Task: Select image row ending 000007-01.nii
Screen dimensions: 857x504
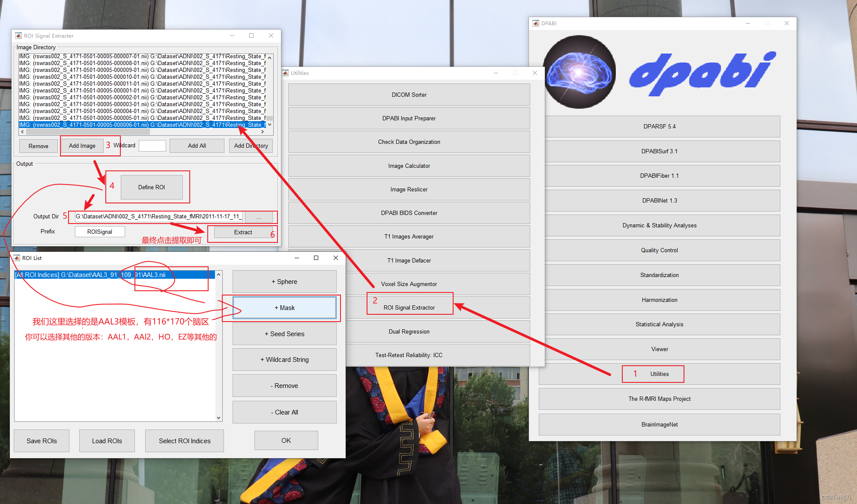Action: click(142, 56)
